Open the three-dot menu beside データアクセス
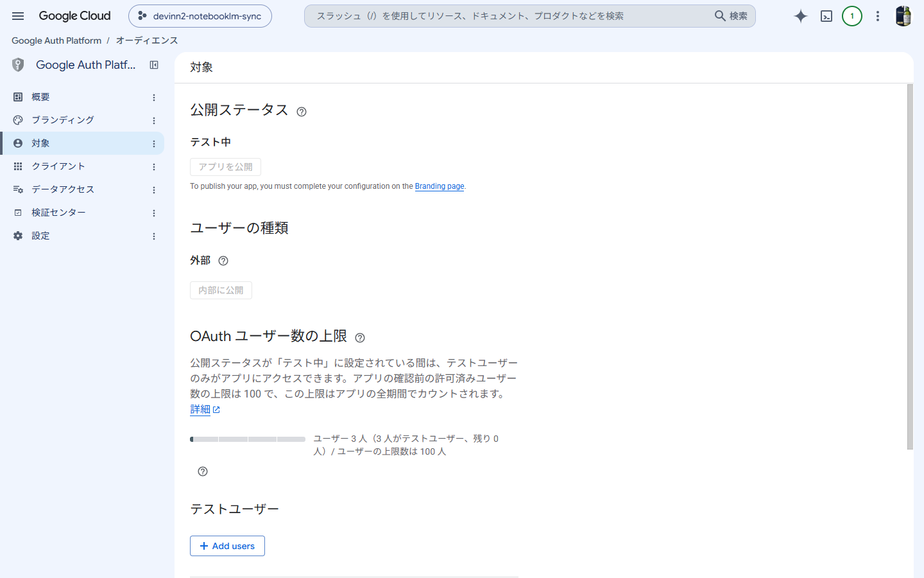The height and width of the screenshot is (578, 924). 154,190
